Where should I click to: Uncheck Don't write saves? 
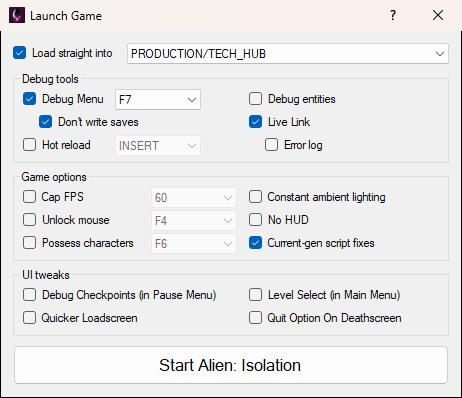point(45,122)
